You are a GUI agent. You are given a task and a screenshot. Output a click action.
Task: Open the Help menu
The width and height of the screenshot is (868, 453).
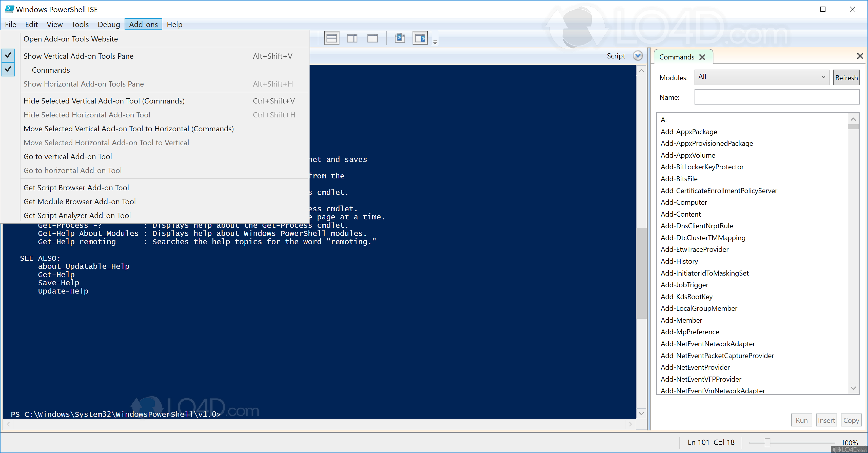pyautogui.click(x=174, y=24)
